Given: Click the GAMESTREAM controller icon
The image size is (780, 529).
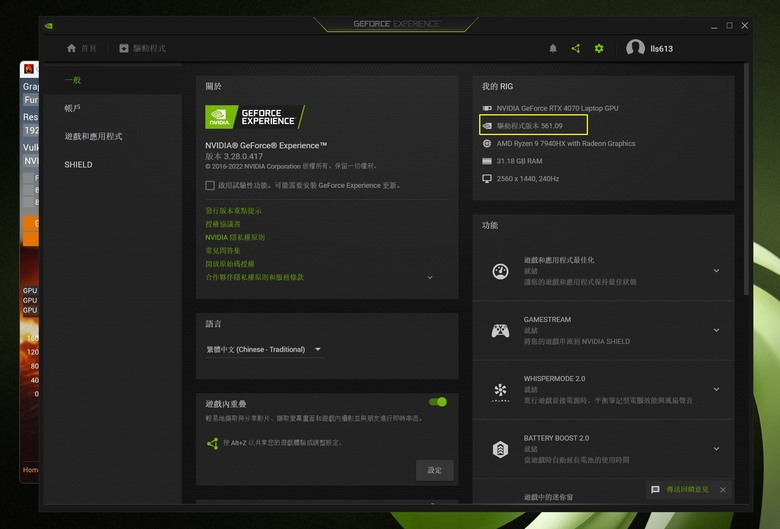Looking at the screenshot, I should 500,330.
